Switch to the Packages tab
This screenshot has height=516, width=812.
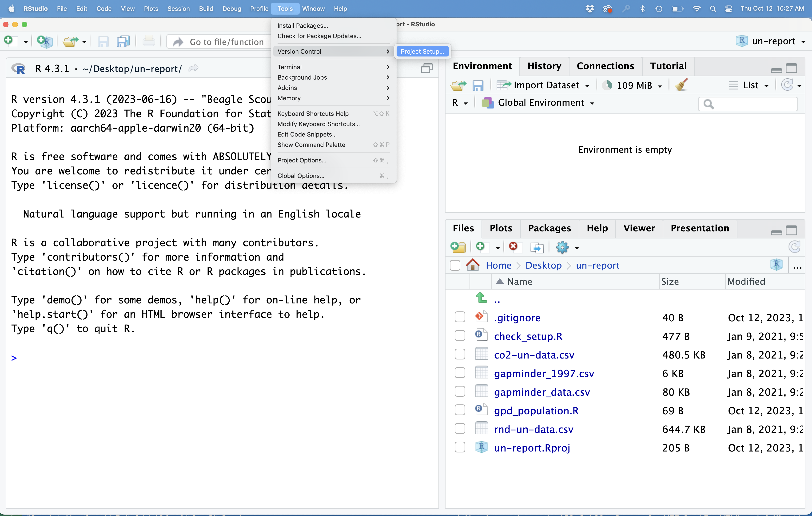point(549,229)
